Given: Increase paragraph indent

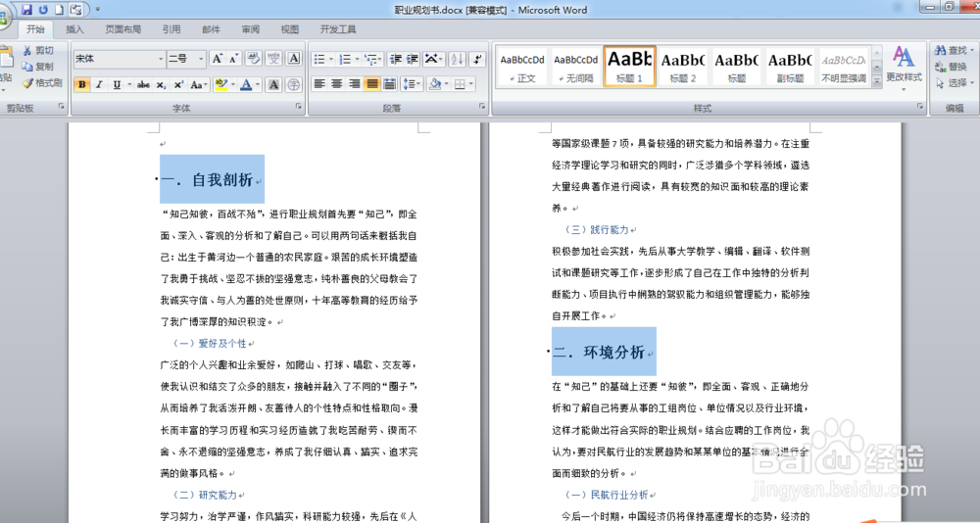Looking at the screenshot, I should [412, 59].
